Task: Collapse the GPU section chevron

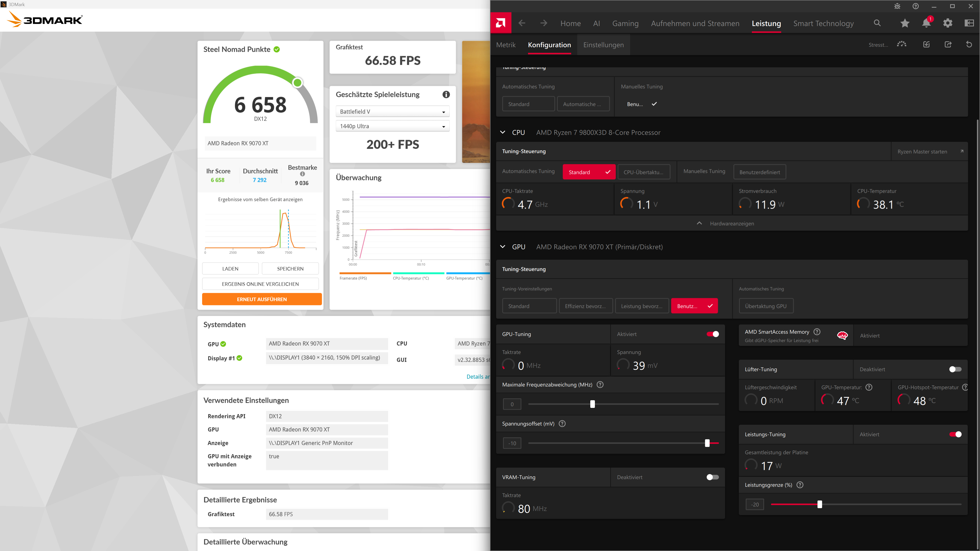Action: [x=503, y=247]
